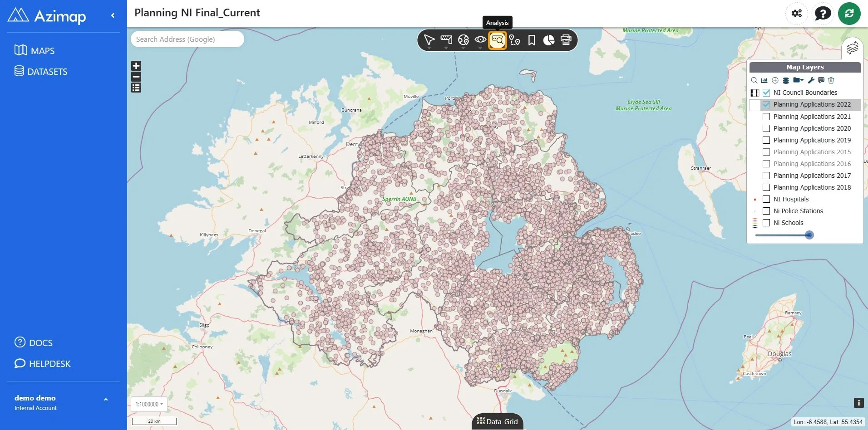Open the layer comments icon
The image size is (868, 430).
tap(821, 80)
